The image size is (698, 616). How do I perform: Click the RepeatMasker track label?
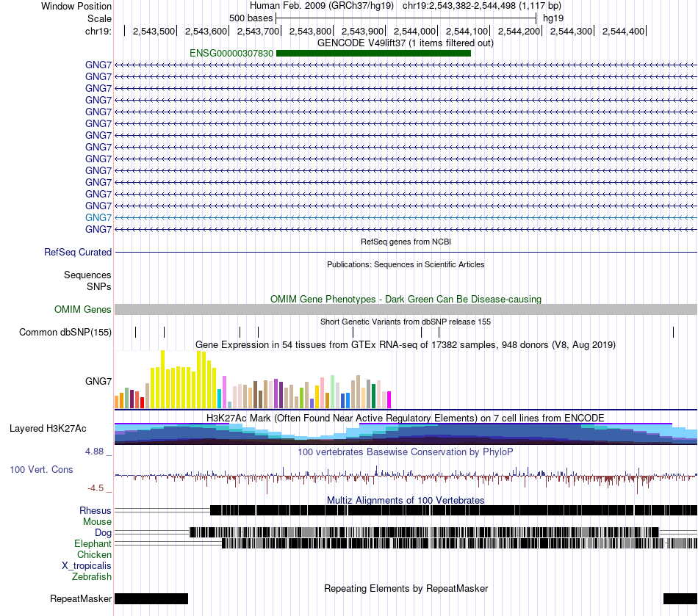(81, 598)
